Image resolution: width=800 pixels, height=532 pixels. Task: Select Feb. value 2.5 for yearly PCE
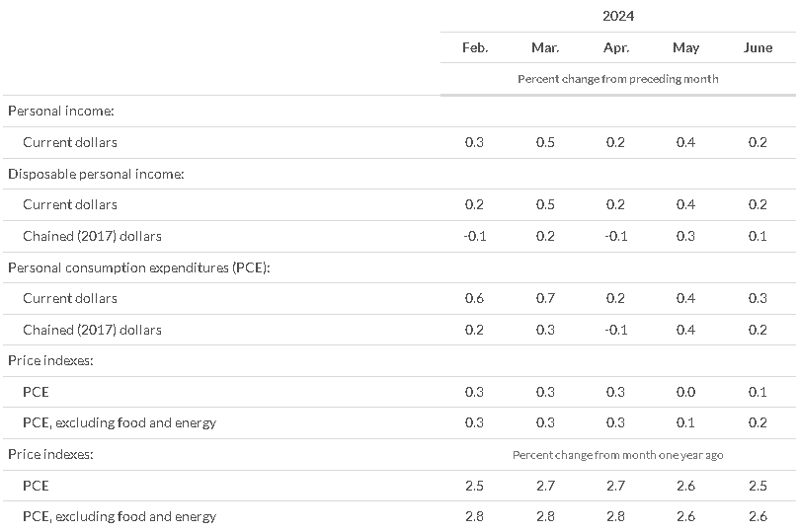tap(474, 486)
